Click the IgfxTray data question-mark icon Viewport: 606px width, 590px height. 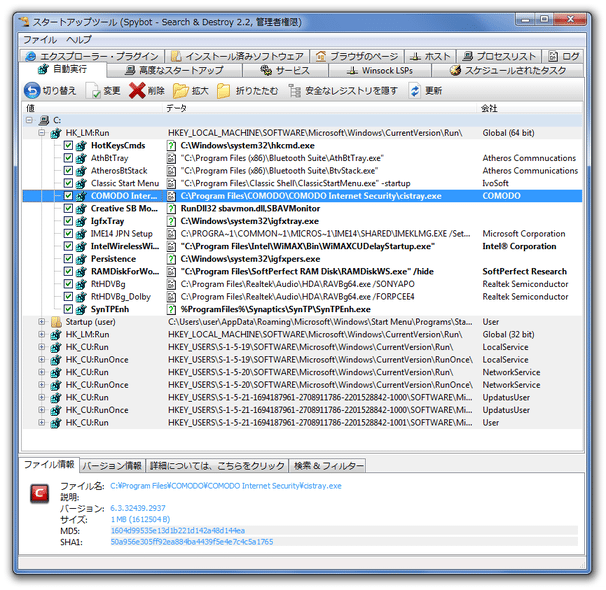171,221
